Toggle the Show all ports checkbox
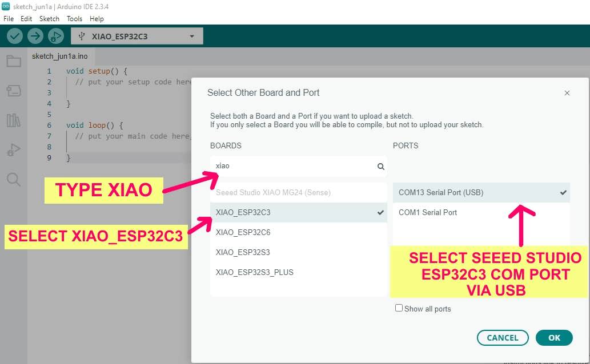The image size is (590, 364). click(x=399, y=308)
